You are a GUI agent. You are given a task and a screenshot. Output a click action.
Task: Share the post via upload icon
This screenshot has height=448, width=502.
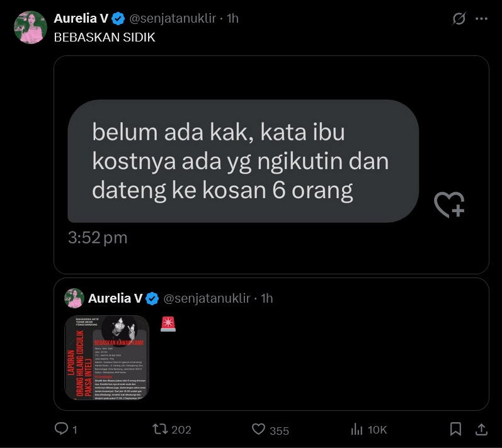481,429
